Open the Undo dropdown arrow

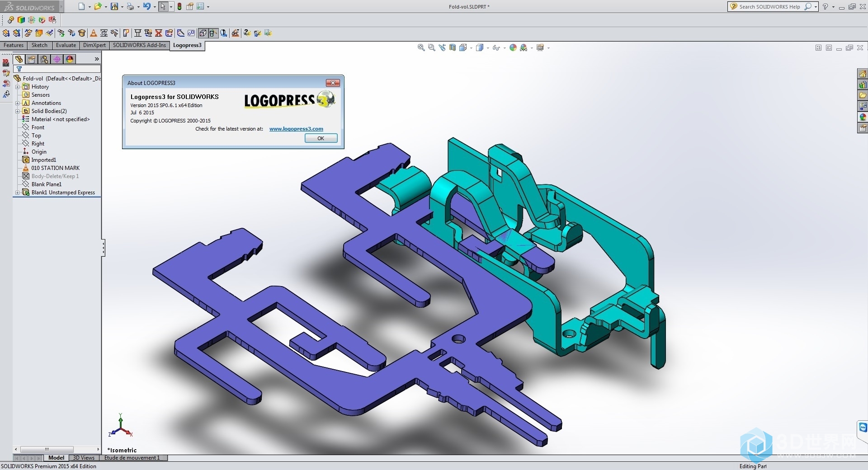(x=155, y=7)
